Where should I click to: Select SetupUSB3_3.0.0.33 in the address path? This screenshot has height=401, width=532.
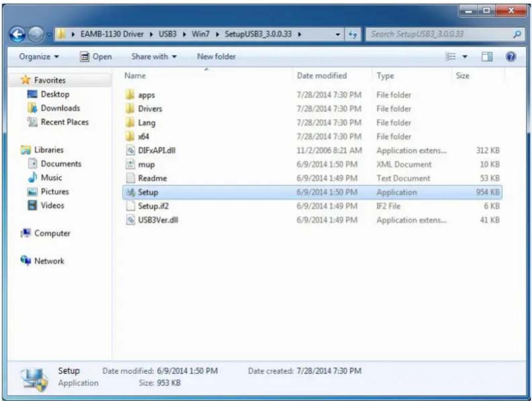tap(258, 34)
